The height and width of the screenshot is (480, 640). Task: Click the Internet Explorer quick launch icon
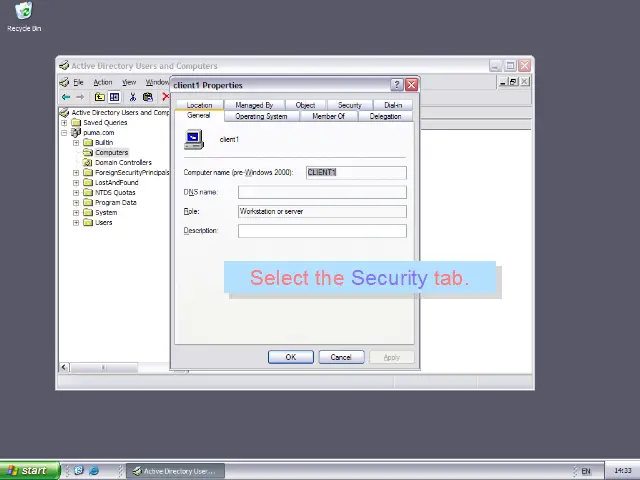(x=94, y=471)
